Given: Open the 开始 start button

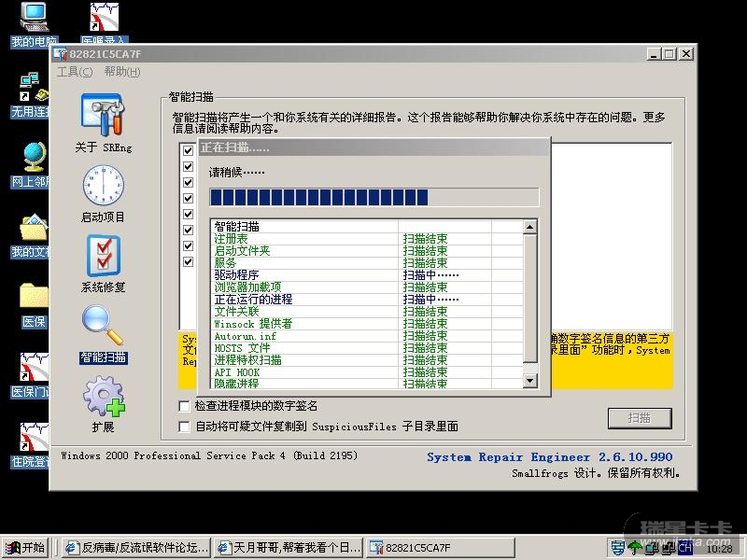Looking at the screenshot, I should tap(26, 548).
